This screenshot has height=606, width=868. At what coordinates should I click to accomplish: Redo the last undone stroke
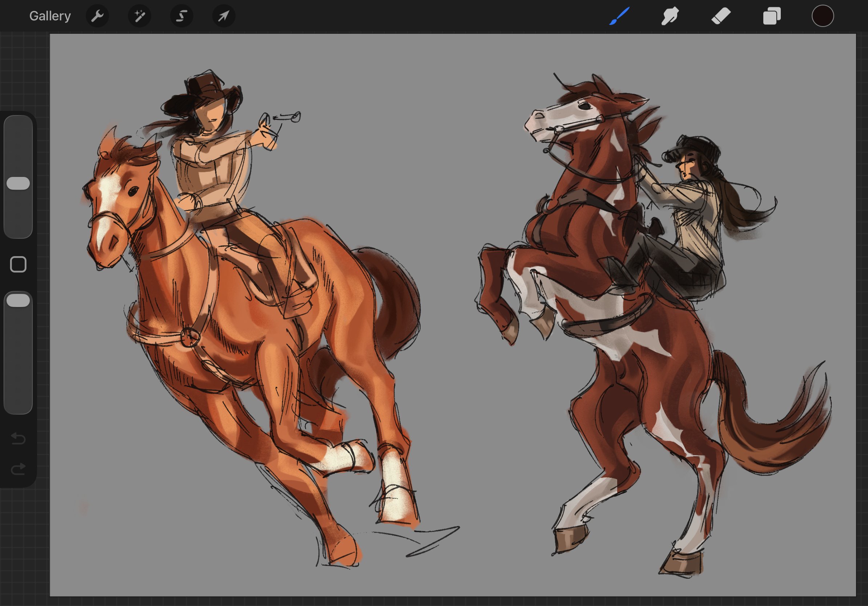click(x=18, y=469)
